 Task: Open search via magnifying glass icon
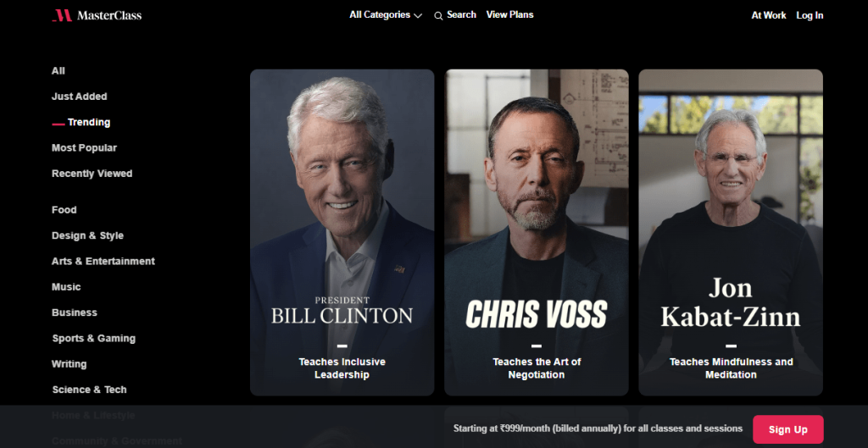pyautogui.click(x=438, y=16)
